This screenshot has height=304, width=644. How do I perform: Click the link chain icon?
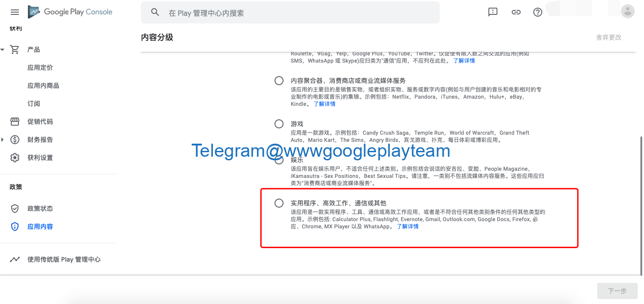(x=516, y=12)
